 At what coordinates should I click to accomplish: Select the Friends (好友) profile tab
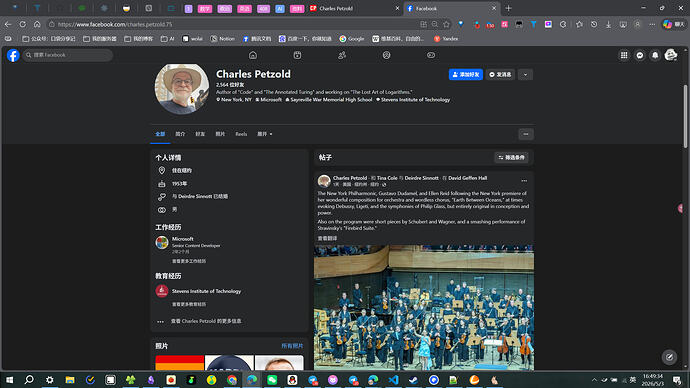(200, 134)
